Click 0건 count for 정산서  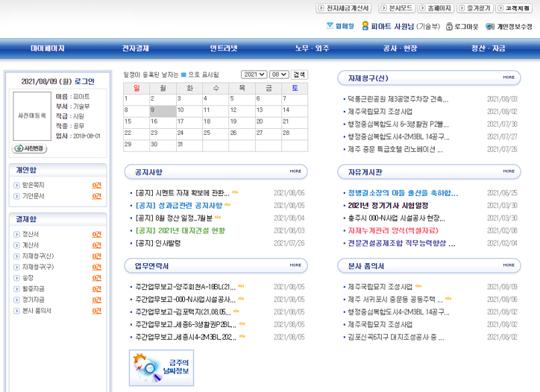[96, 234]
